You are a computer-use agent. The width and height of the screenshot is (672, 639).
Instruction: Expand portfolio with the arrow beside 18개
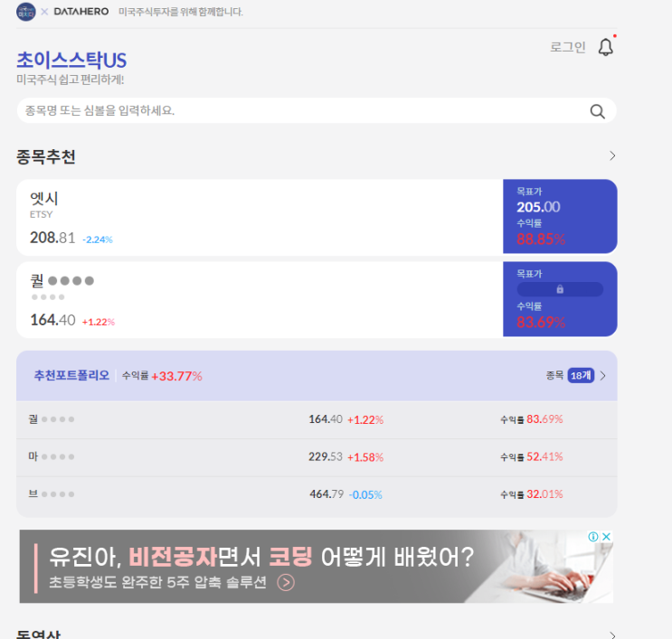click(x=603, y=376)
